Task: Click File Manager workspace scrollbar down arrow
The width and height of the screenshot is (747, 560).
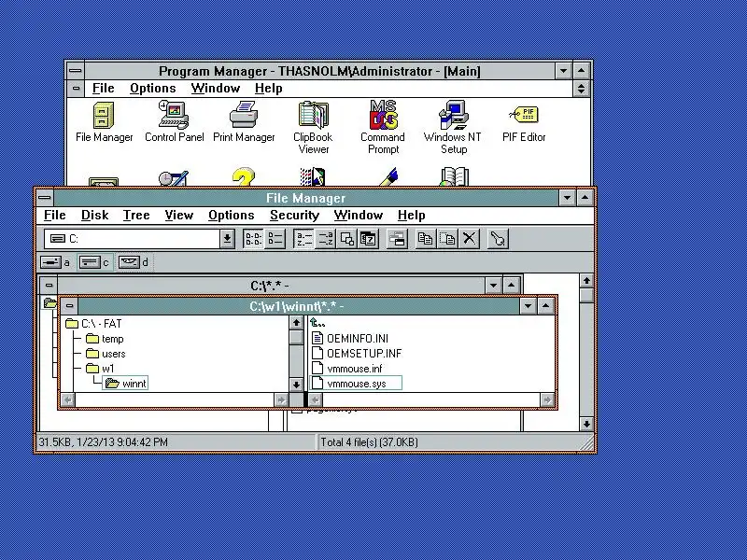Action: 586,424
